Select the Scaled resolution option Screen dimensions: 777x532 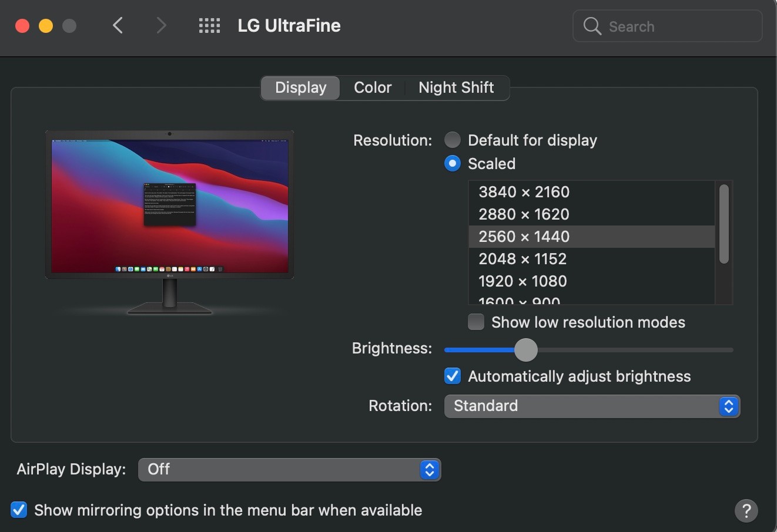pyautogui.click(x=453, y=163)
